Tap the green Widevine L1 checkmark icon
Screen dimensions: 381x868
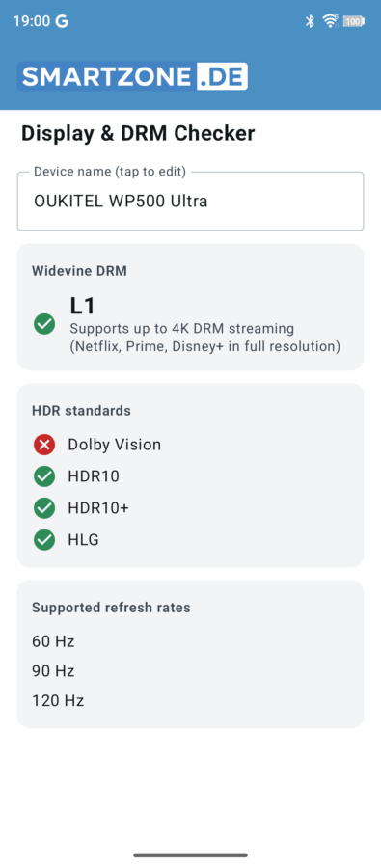coord(44,324)
